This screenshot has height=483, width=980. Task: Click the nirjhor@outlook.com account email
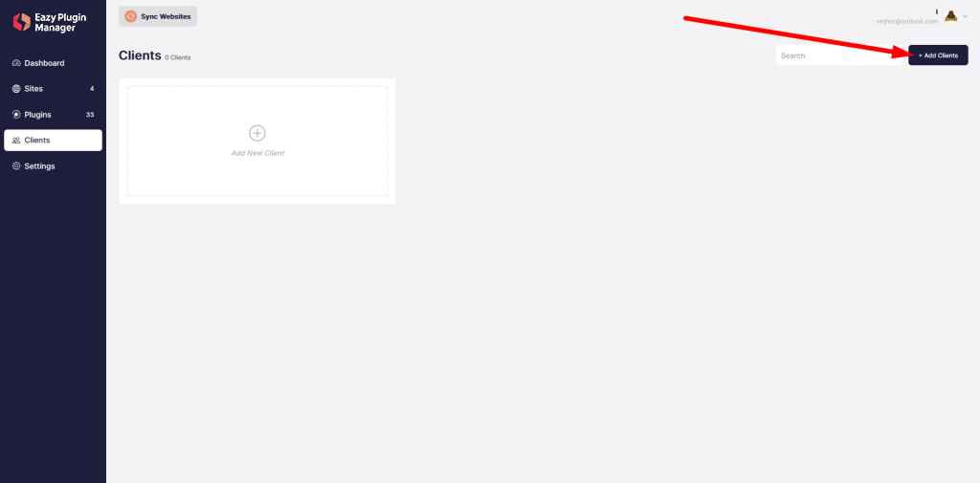click(x=907, y=21)
